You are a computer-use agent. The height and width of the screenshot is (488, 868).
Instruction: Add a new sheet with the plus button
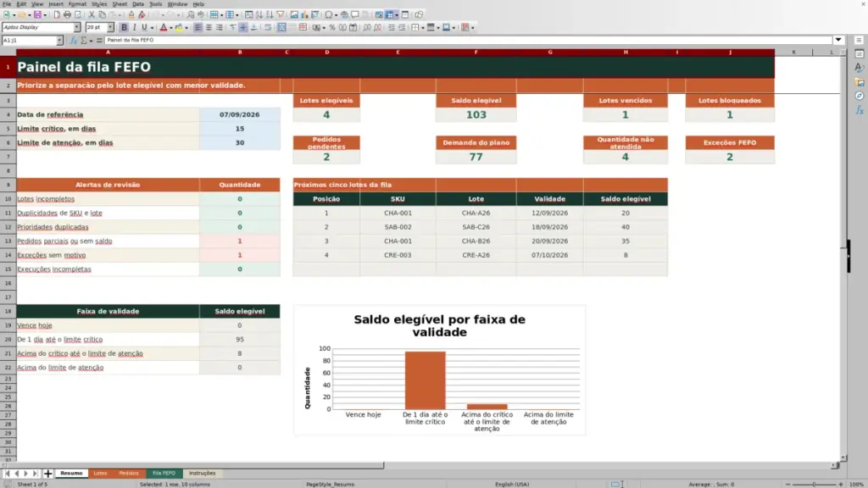point(48,473)
